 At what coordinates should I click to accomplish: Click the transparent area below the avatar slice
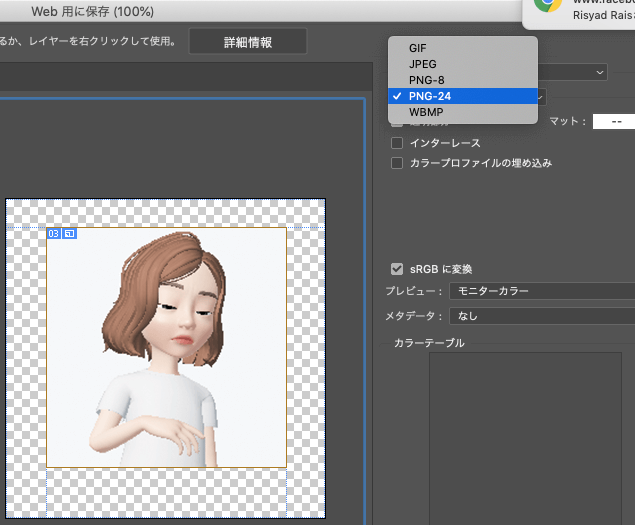click(x=166, y=492)
